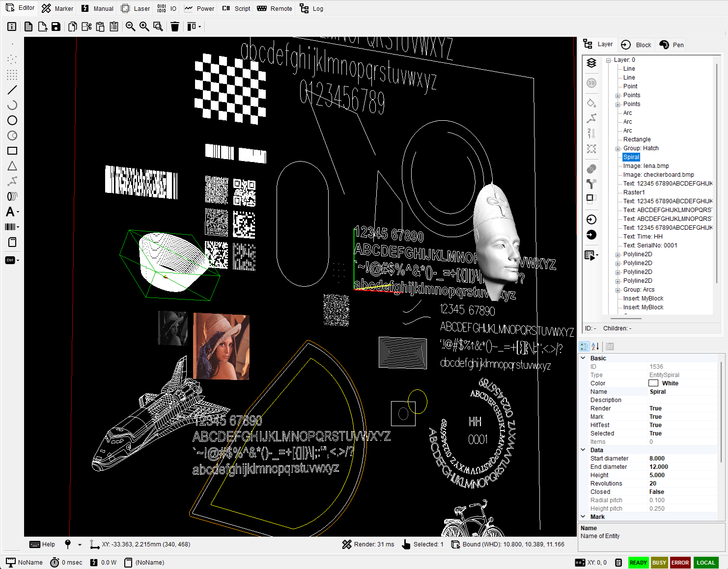Image resolution: width=728 pixels, height=569 pixels.
Task: Expand the Group: Hatch tree node
Action: (x=618, y=149)
